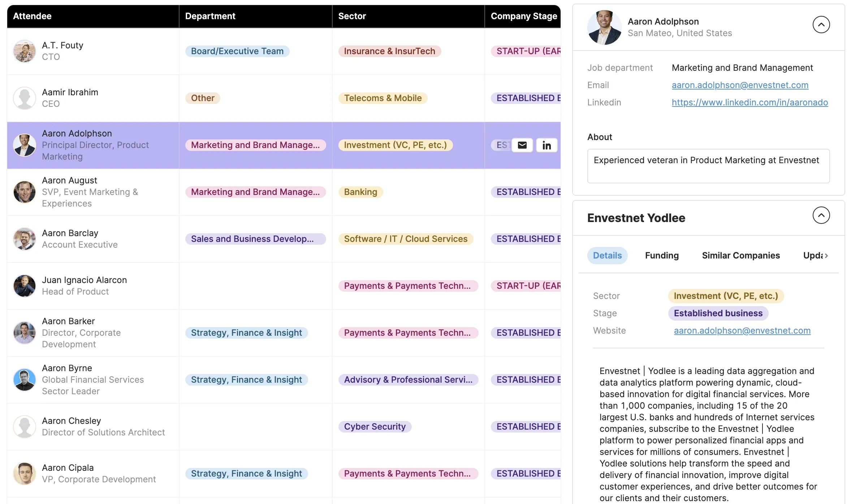Viewport: 851px width, 504px height.
Task: Click the Department column header
Action: tap(256, 16)
